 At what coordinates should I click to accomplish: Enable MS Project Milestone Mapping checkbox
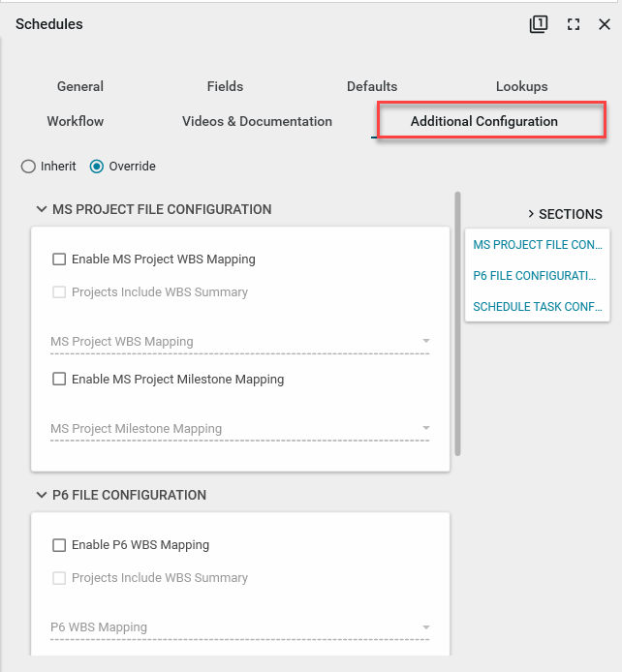[59, 380]
